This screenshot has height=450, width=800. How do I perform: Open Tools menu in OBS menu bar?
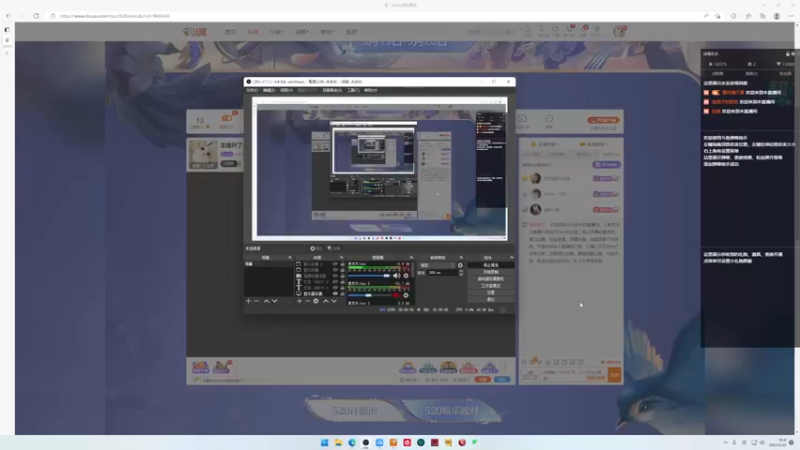[x=353, y=90]
